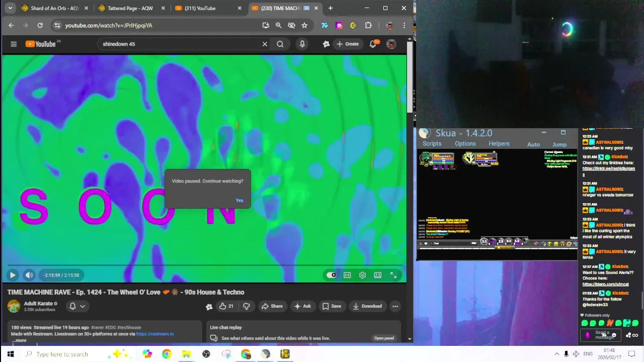Open Skua Helpers menu
Image resolution: width=644 pixels, height=362 pixels.
(x=499, y=144)
